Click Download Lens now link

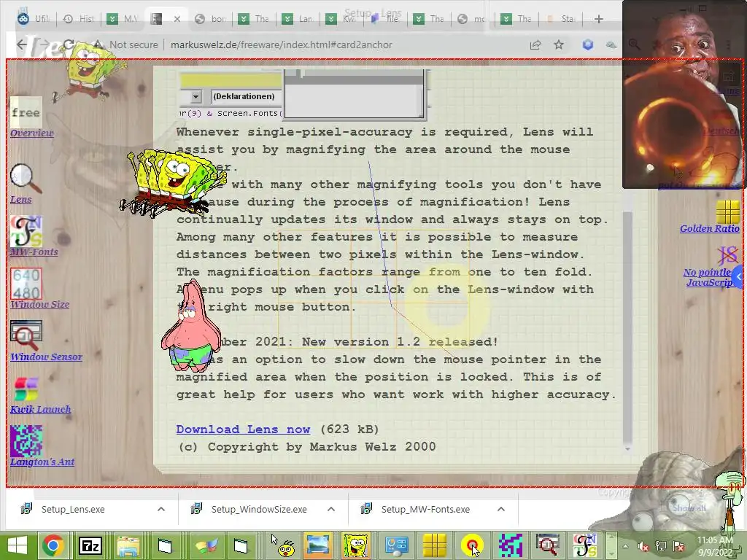click(243, 429)
